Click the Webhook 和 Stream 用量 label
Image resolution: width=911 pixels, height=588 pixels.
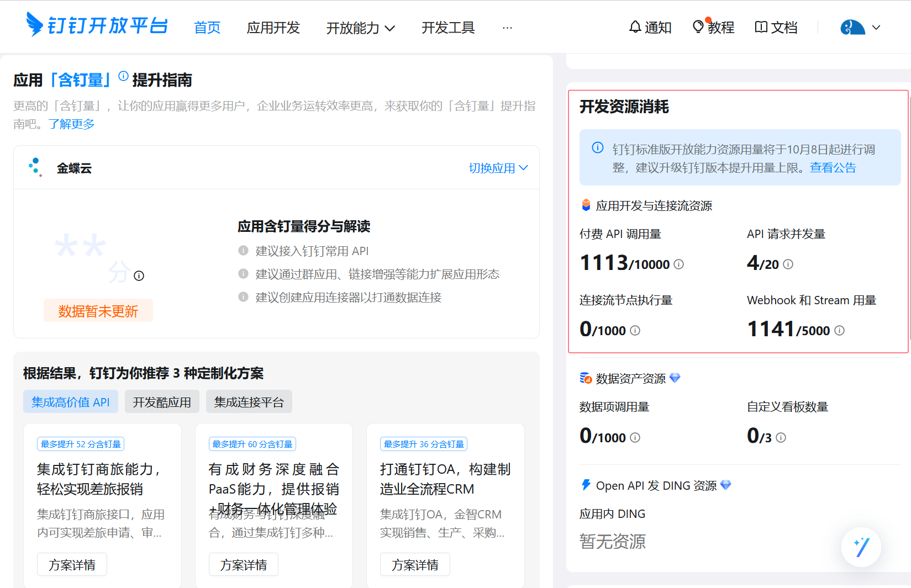[x=812, y=300]
